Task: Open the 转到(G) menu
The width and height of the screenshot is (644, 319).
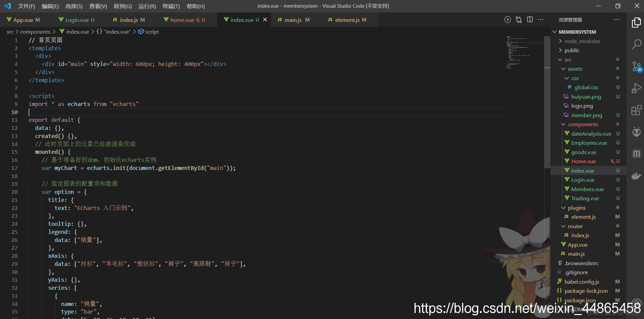Action: coord(123,6)
